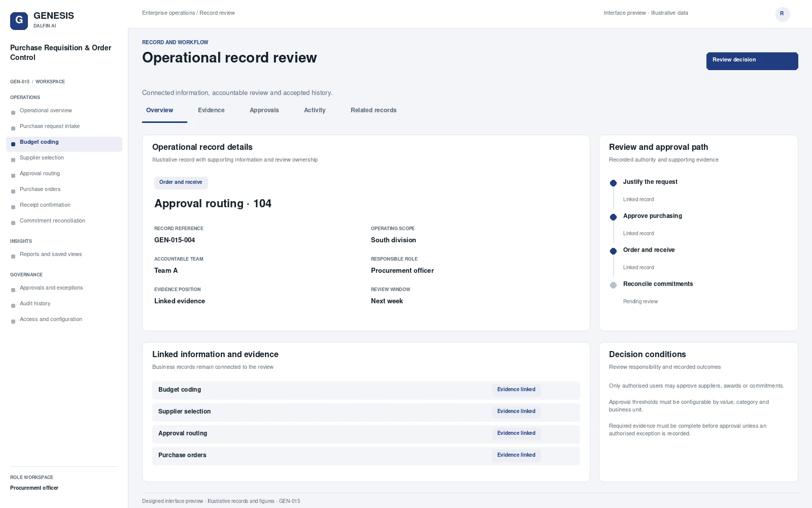Click Record review breadcrumb
The image size is (812, 508).
[217, 13]
